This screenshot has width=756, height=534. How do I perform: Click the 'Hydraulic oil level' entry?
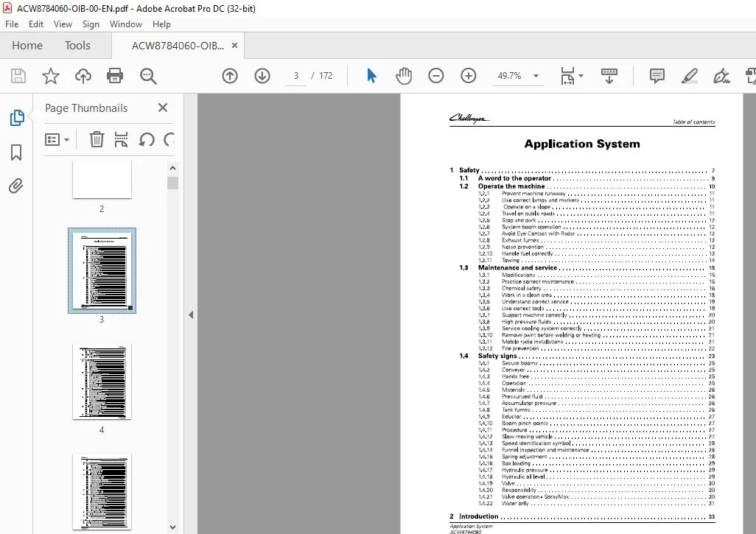596,477
